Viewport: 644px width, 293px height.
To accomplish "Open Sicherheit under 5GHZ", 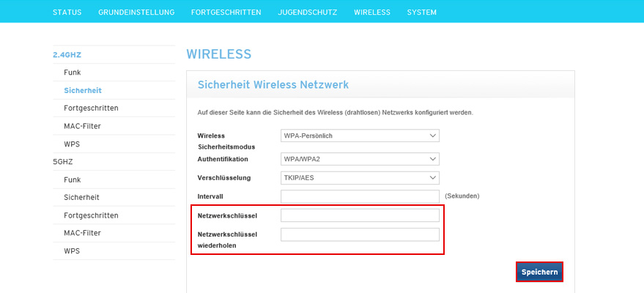I will coord(81,197).
